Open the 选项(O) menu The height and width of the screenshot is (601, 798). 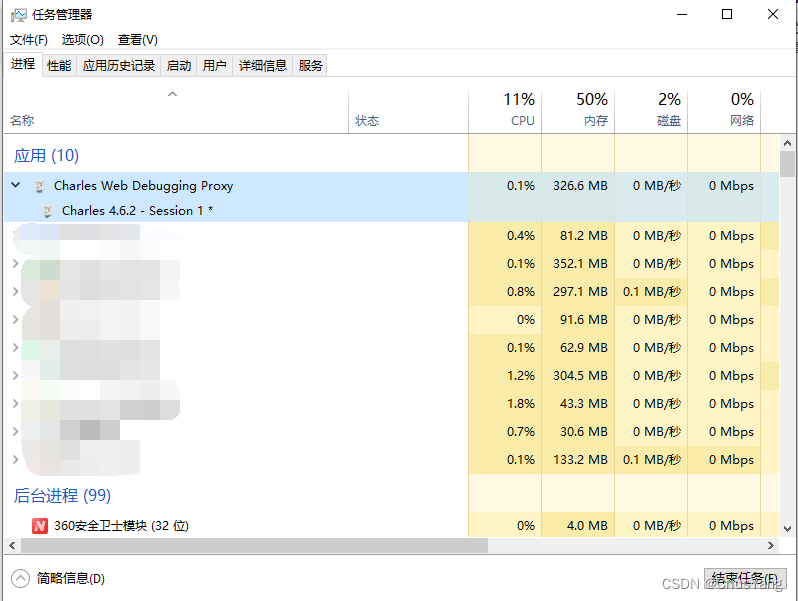click(x=82, y=40)
